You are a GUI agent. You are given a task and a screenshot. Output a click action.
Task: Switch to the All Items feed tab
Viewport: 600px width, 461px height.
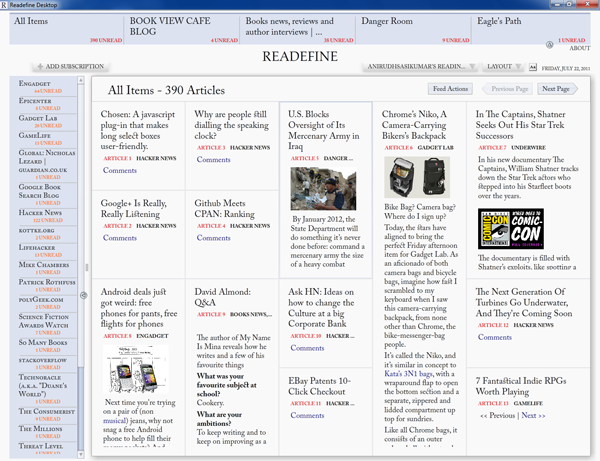click(x=66, y=30)
